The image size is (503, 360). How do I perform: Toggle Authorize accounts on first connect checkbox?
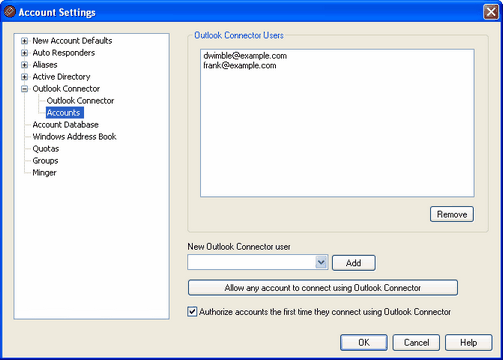click(x=192, y=312)
